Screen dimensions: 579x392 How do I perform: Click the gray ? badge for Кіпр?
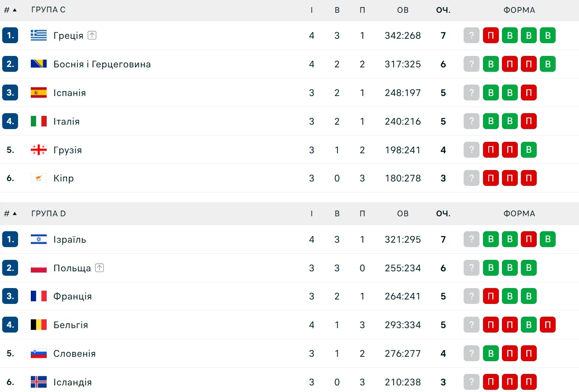pyautogui.click(x=471, y=178)
